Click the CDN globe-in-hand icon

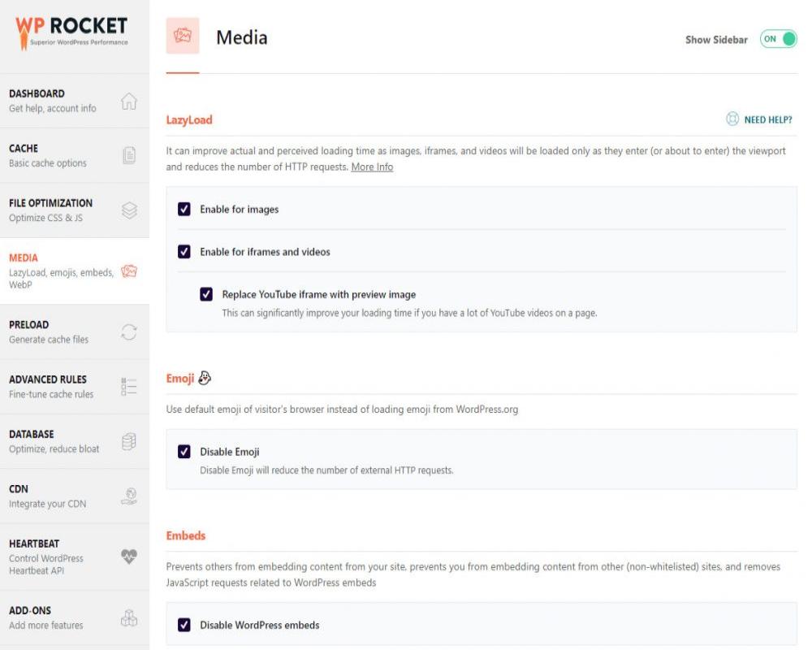pos(128,496)
